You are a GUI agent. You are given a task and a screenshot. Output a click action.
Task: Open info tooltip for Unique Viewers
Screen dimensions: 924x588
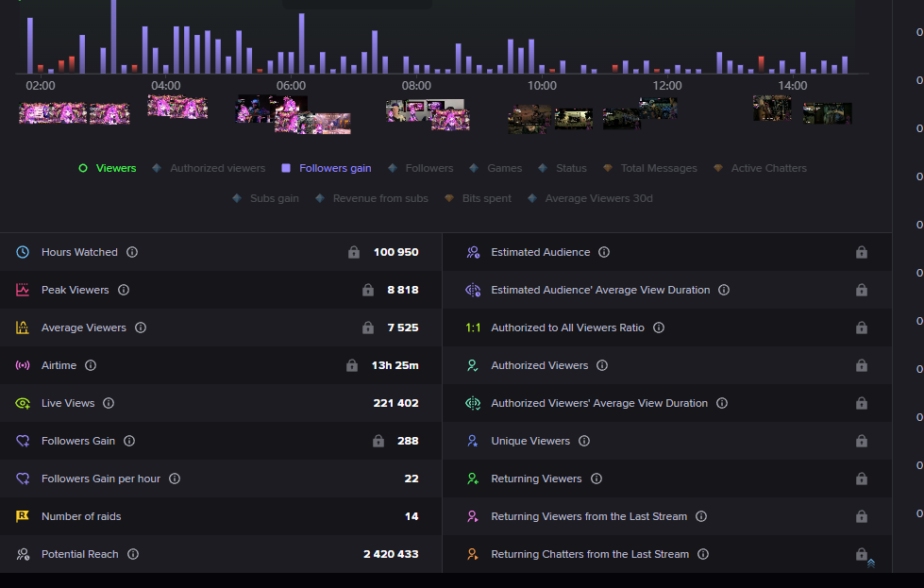(x=584, y=441)
